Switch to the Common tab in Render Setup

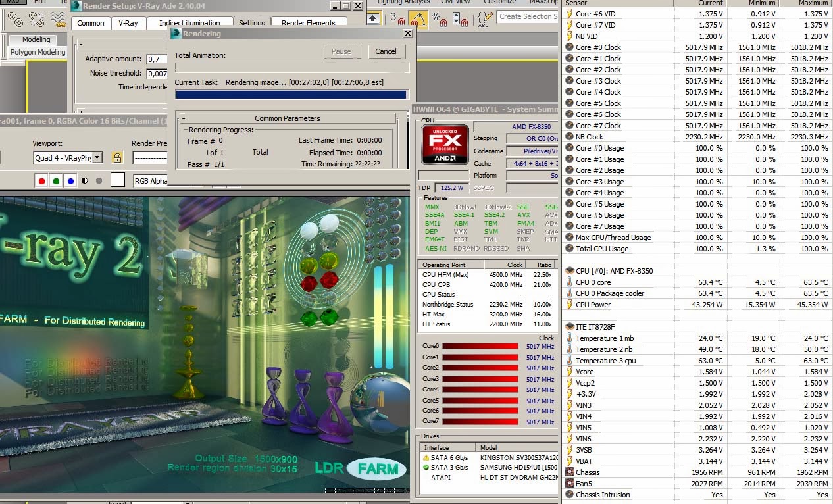[x=91, y=23]
